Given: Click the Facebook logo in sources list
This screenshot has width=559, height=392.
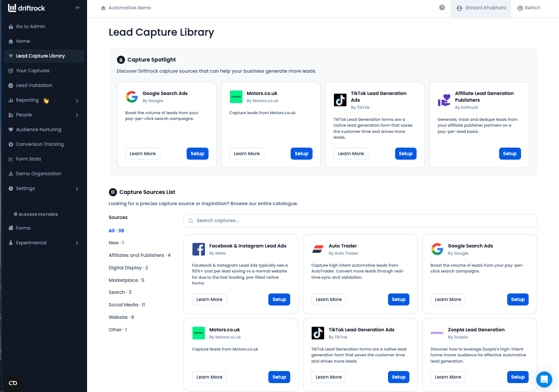Looking at the screenshot, I should pyautogui.click(x=199, y=249).
